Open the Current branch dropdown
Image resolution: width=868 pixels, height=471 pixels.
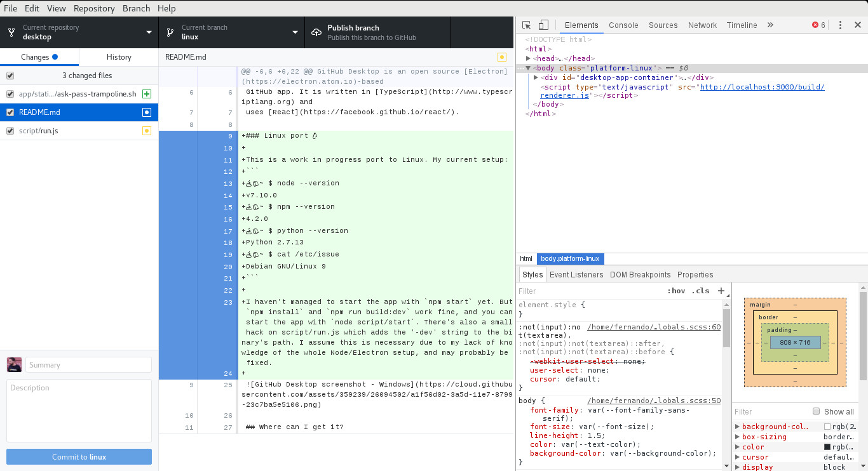[x=231, y=32]
